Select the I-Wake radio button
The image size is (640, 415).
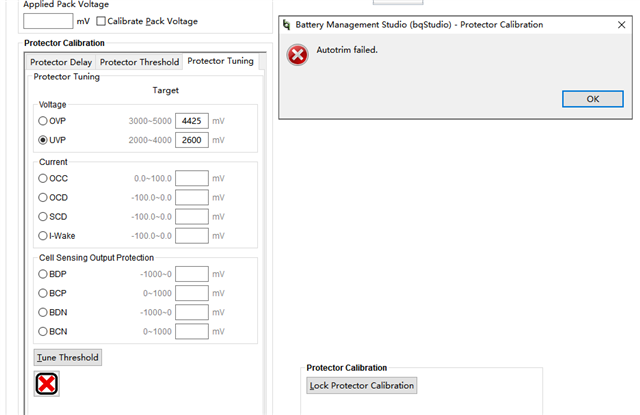[x=43, y=236]
